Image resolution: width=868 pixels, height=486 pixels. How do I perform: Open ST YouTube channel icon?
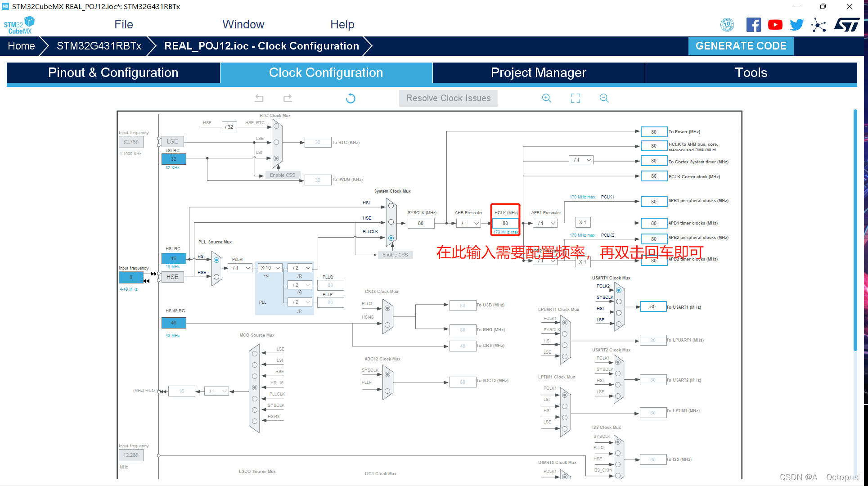click(775, 25)
